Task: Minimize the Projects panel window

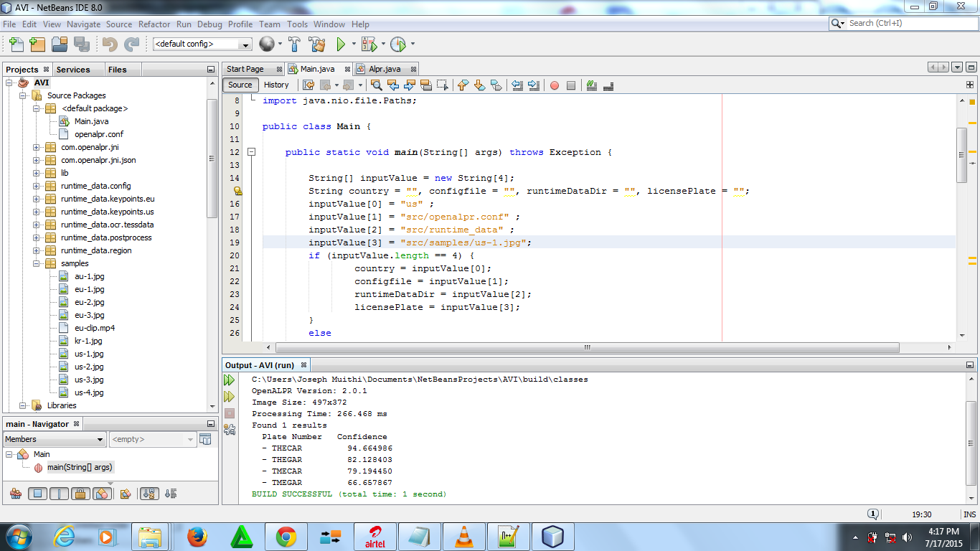Action: coord(210,70)
